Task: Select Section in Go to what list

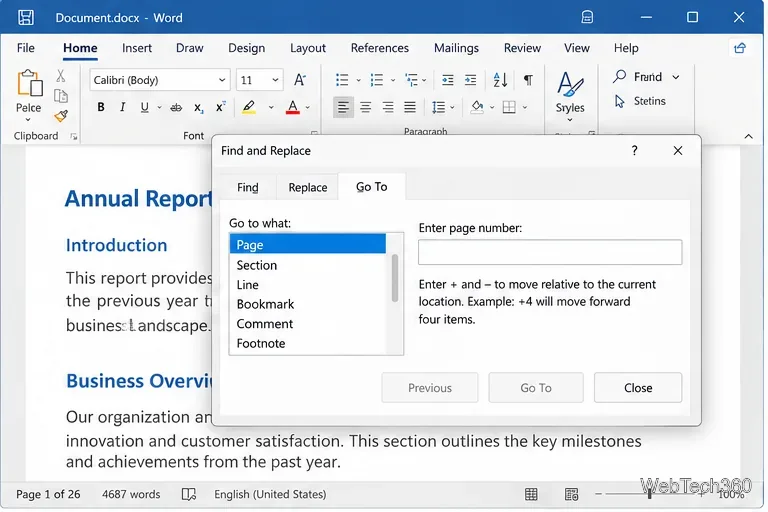Action: (308, 265)
